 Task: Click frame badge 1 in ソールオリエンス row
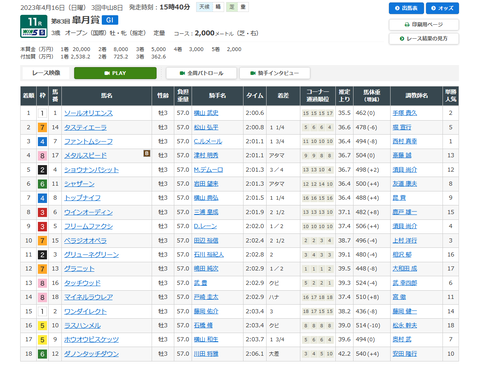(42, 113)
